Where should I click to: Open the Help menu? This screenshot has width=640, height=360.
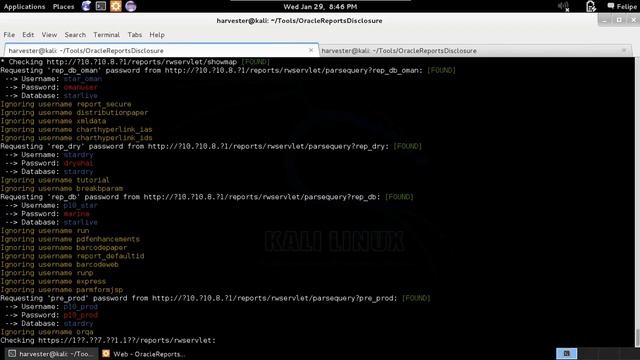157,35
